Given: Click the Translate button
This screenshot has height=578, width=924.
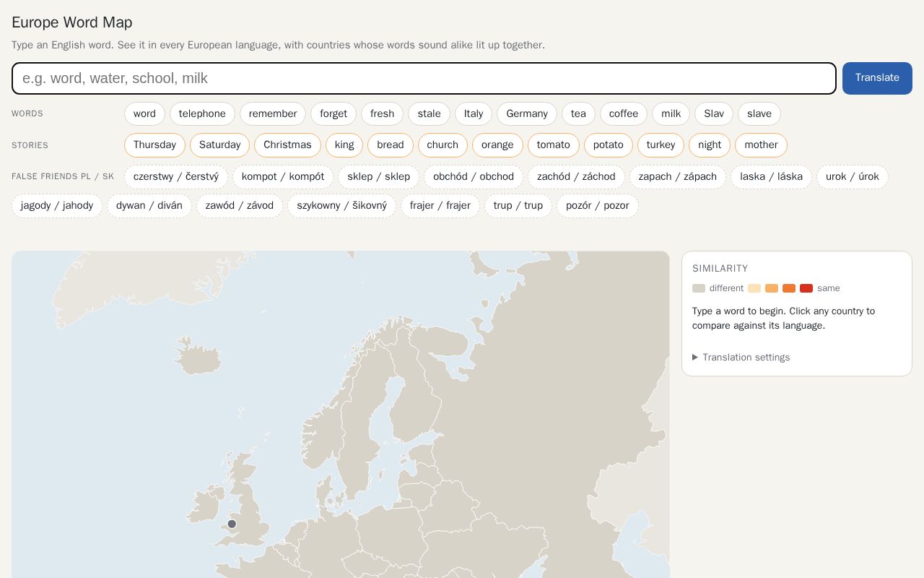Looking at the screenshot, I should click(877, 78).
